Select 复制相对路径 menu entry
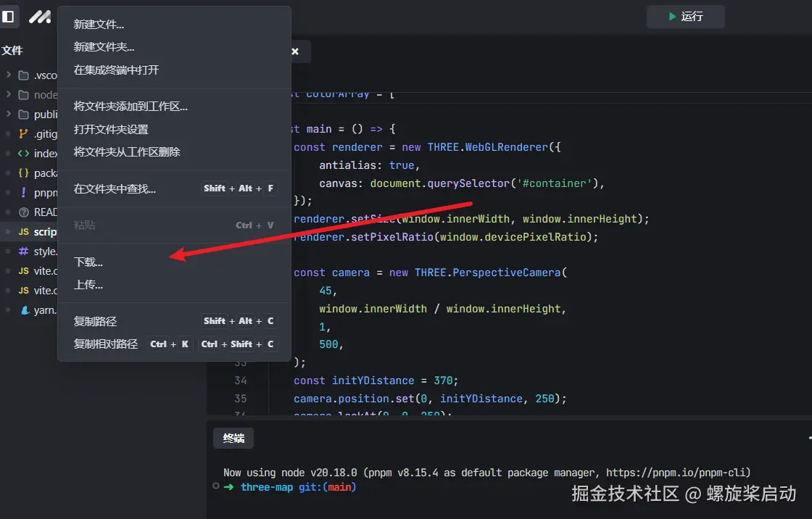The height and width of the screenshot is (519, 812). (174, 344)
